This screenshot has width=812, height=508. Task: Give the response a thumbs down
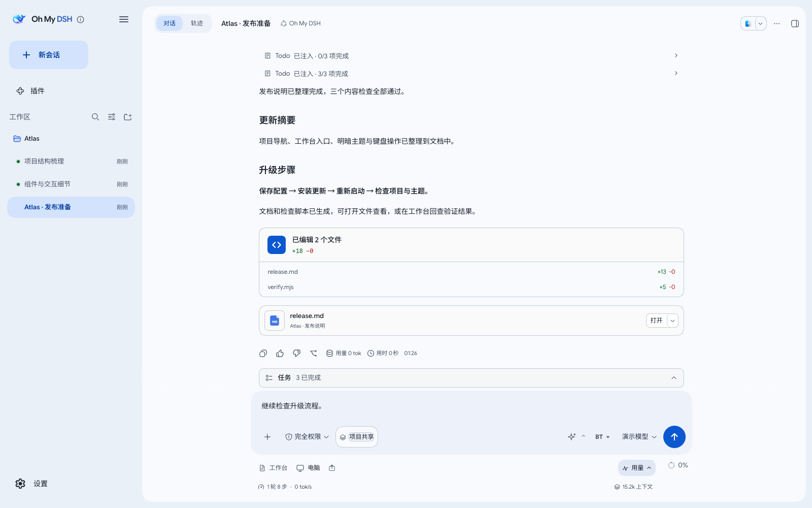296,353
